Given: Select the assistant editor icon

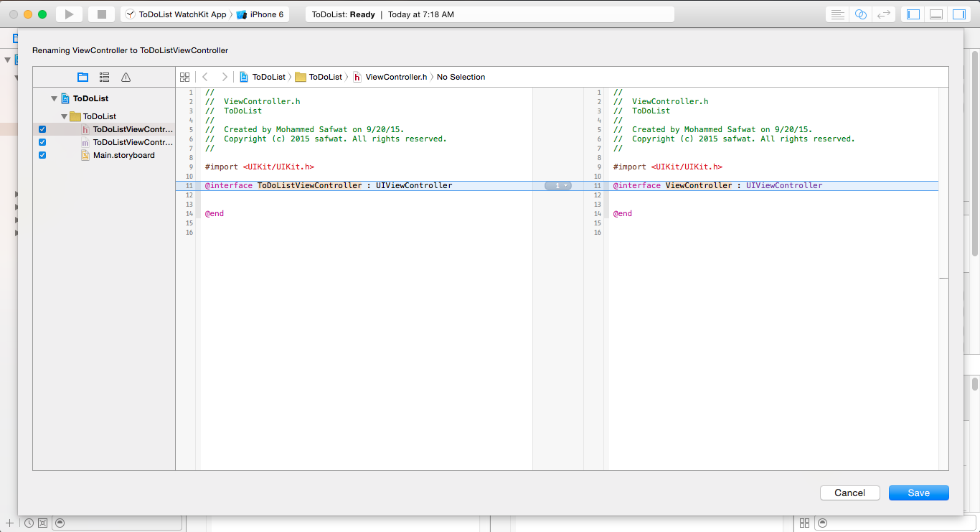Looking at the screenshot, I should 861,14.
